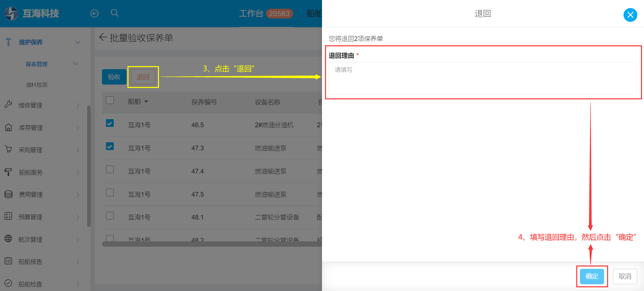Close the 退回 dialog with blue X

click(x=630, y=15)
